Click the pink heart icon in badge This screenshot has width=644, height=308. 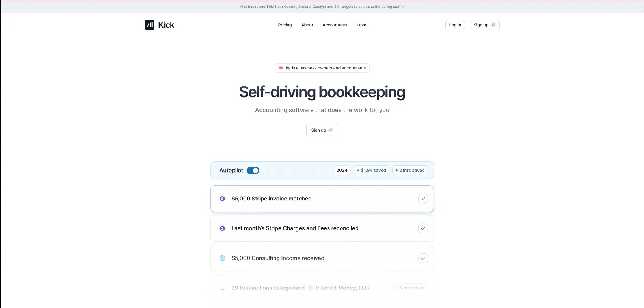pos(281,68)
